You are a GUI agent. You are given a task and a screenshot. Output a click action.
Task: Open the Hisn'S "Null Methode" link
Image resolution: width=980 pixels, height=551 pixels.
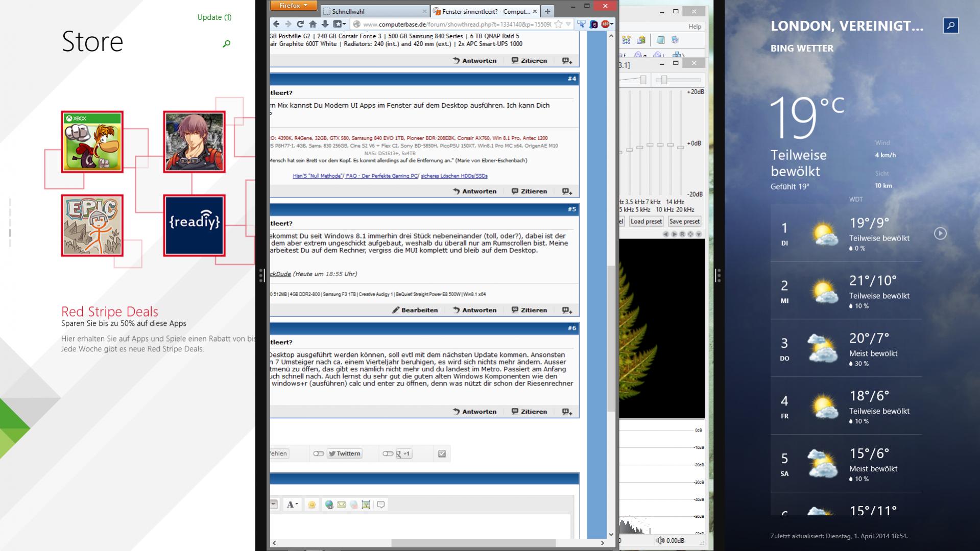[317, 176]
